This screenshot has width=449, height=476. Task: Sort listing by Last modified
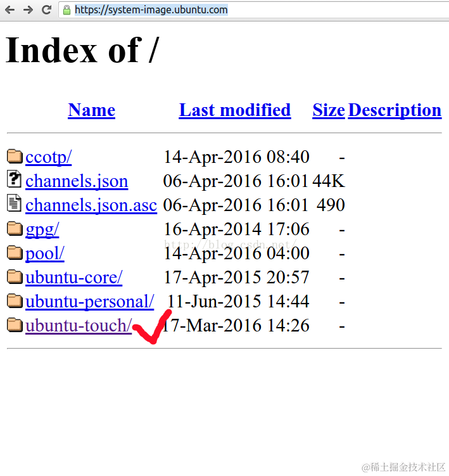[235, 110]
